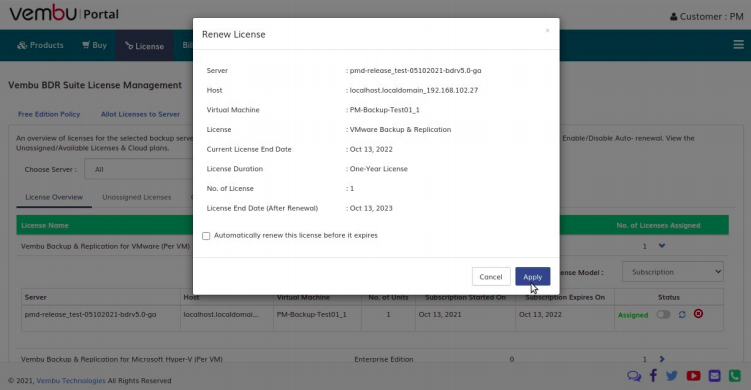Click the Oct 13, 2023 renewal end date

(x=371, y=208)
